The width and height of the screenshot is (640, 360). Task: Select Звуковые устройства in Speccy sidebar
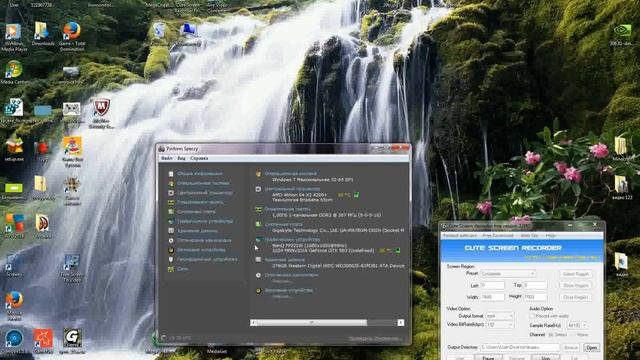201,250
